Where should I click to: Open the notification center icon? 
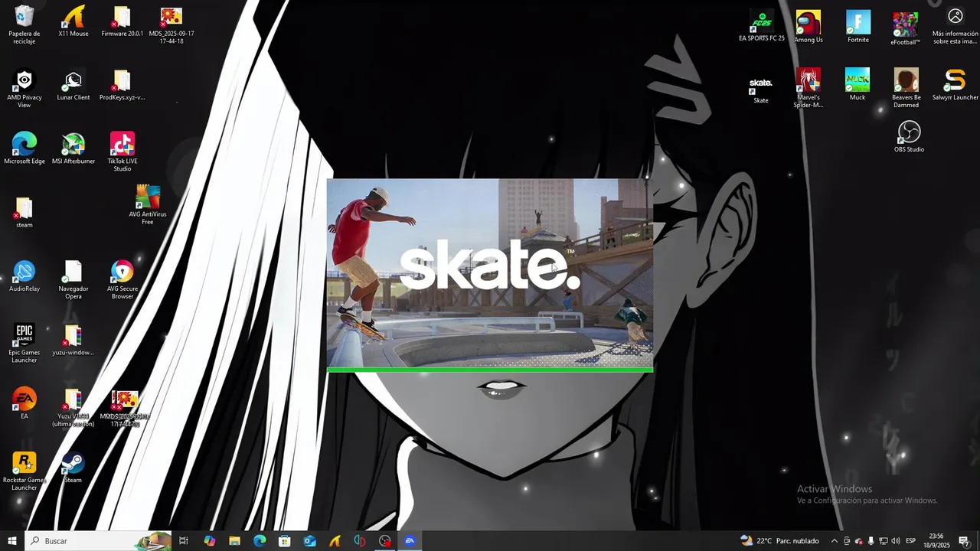point(964,541)
